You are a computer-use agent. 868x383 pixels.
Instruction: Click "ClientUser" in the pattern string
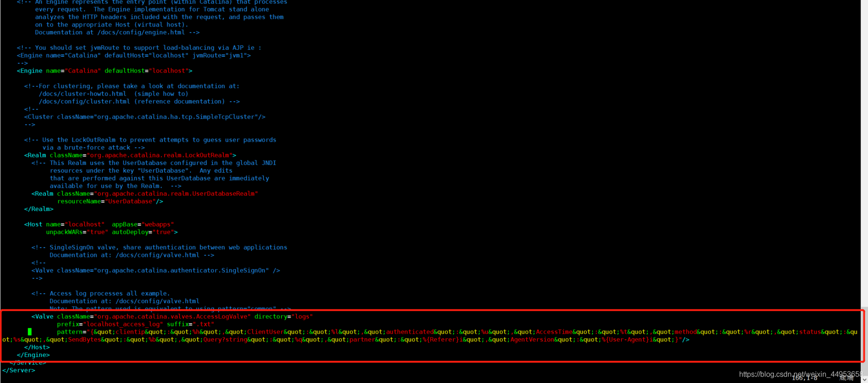[265, 332]
